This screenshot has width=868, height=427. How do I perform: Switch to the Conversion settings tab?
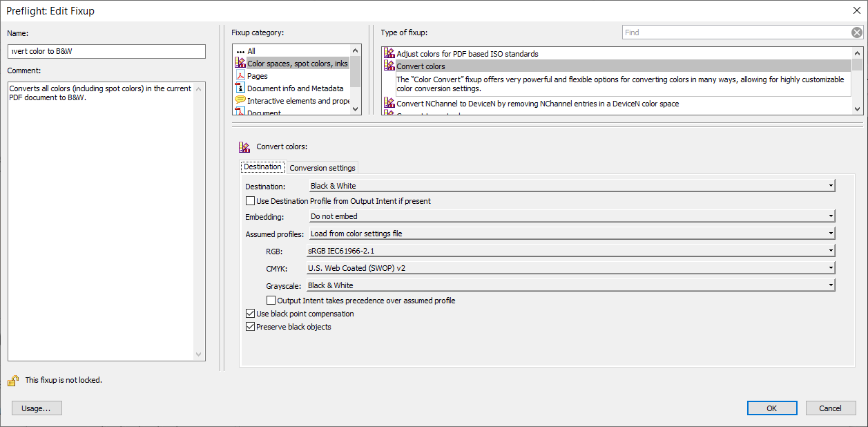pos(322,168)
